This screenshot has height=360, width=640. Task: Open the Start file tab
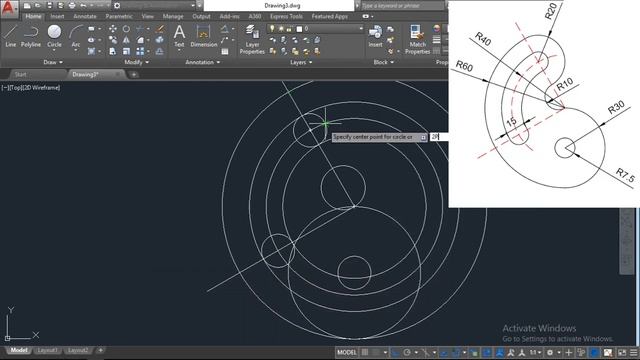20,74
